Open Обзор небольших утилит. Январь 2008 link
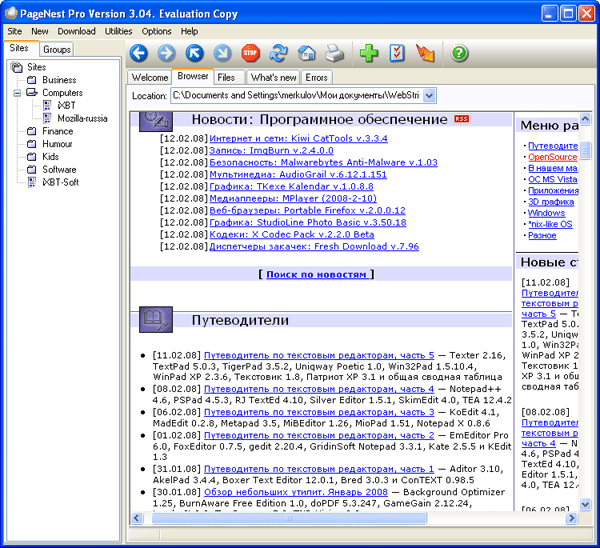 coord(296,492)
